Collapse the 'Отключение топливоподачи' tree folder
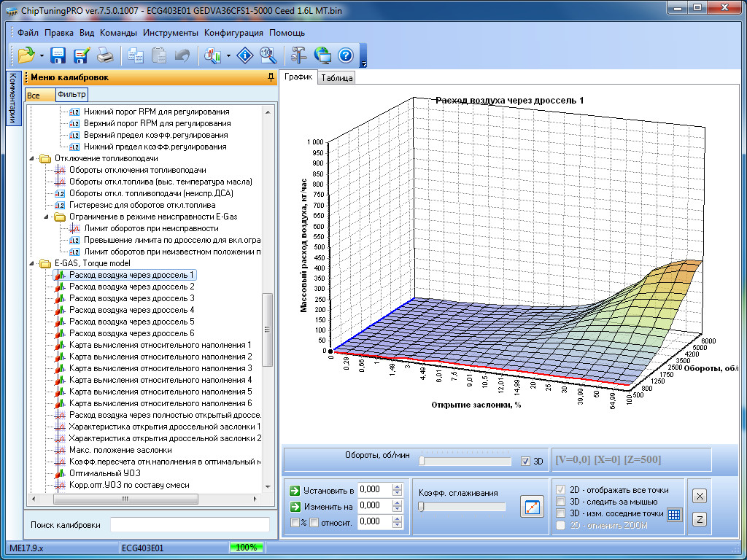Viewport: 747px width, 560px height. (32, 158)
